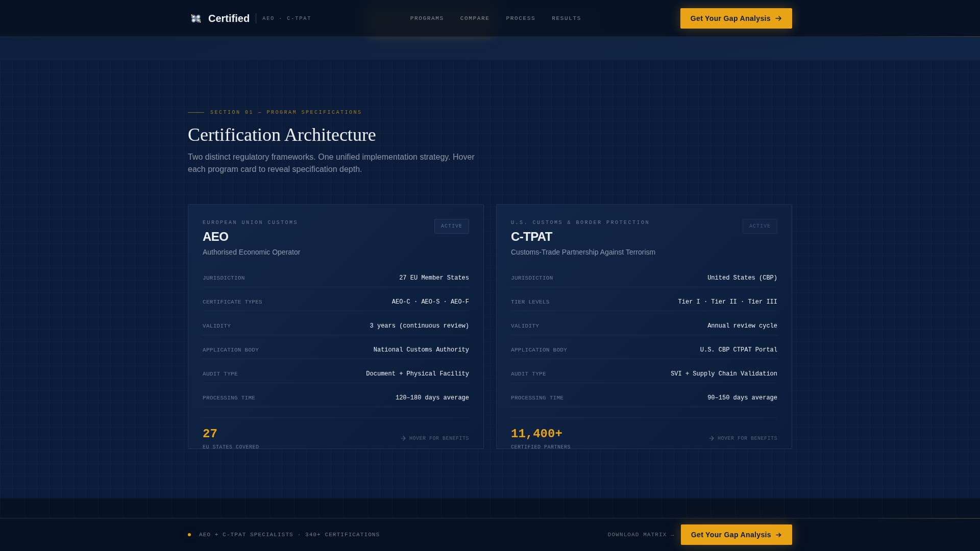Open the RESULTS navigation item

(566, 18)
